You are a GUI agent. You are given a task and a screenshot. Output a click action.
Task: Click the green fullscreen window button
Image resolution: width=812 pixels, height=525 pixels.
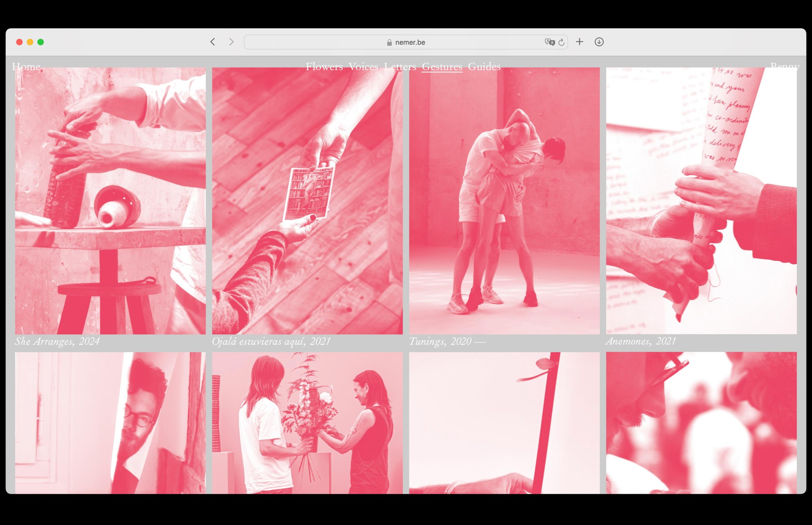(41, 42)
